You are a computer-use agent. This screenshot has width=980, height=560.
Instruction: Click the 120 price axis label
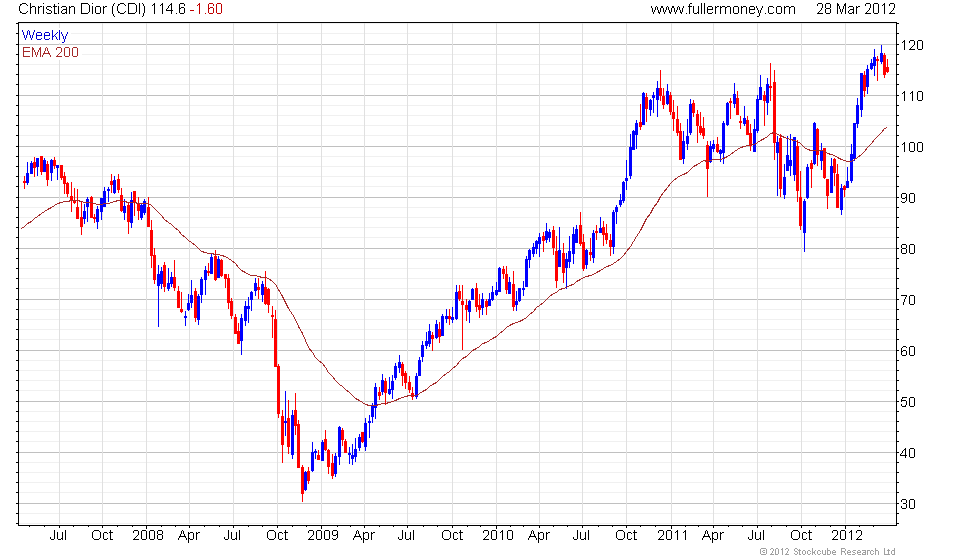click(x=912, y=45)
